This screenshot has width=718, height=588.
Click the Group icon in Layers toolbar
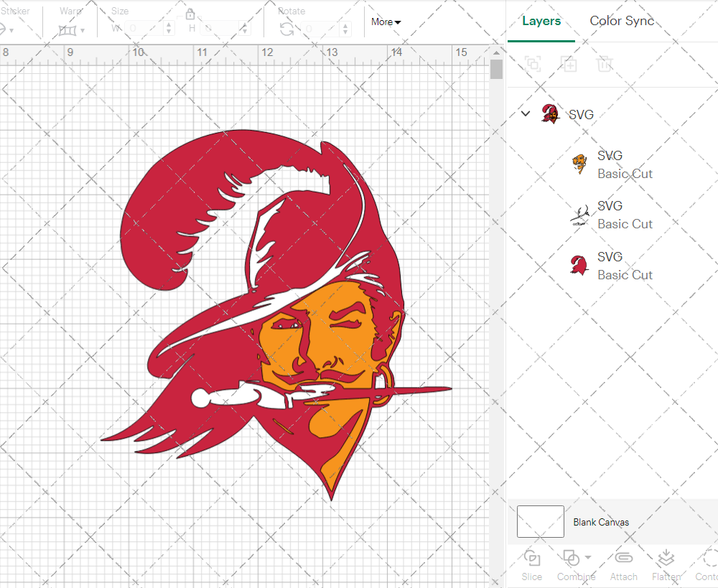tap(533, 64)
